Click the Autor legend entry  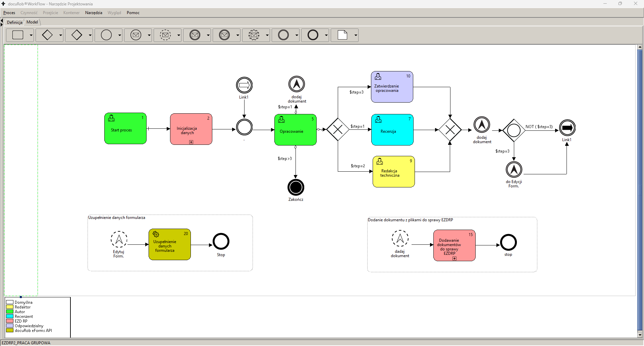20,312
